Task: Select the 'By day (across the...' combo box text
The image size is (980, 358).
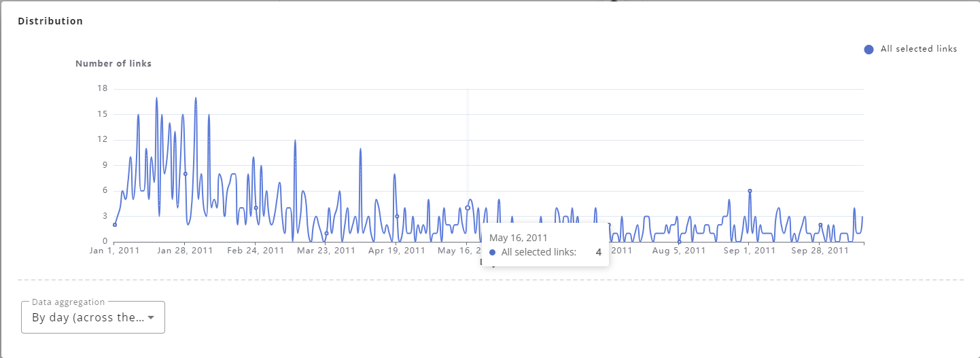Action: pyautogui.click(x=88, y=317)
